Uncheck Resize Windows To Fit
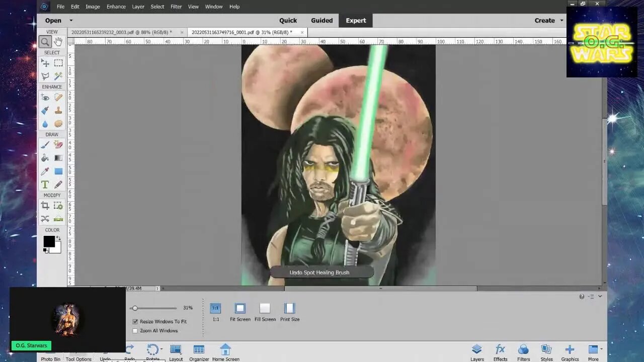The image size is (644, 362). pos(135,321)
